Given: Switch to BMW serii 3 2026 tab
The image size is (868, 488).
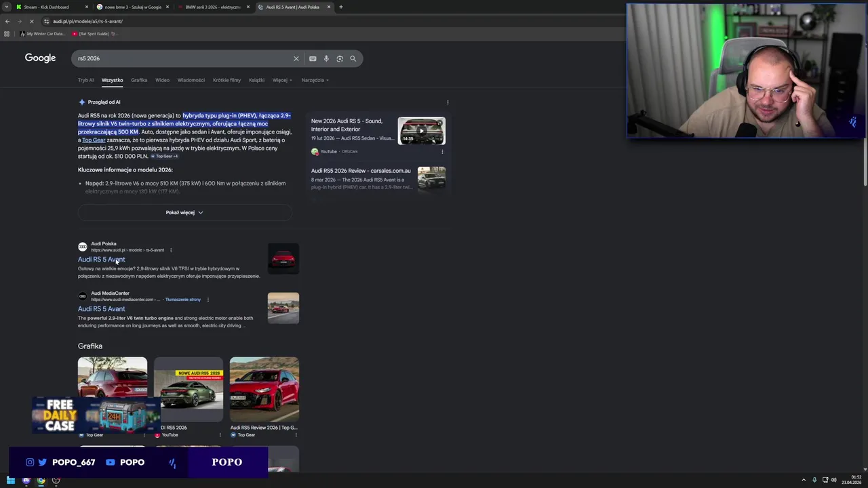Looking at the screenshot, I should 212,7.
